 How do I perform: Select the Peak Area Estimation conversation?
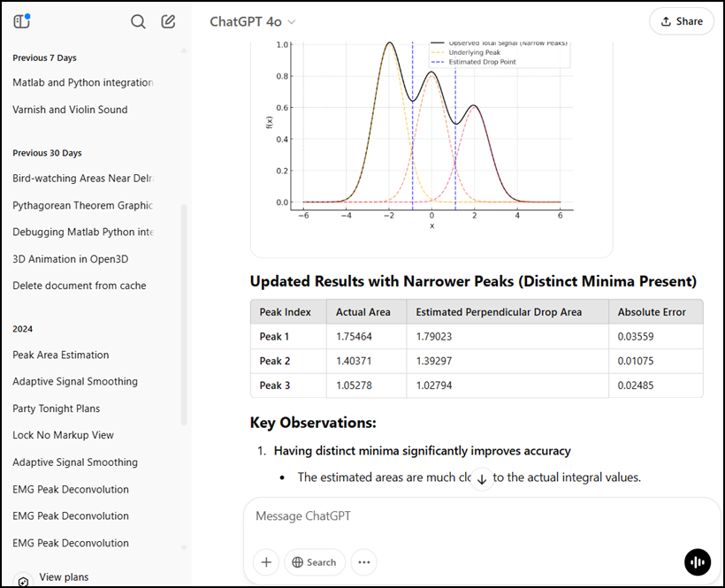coord(61,355)
